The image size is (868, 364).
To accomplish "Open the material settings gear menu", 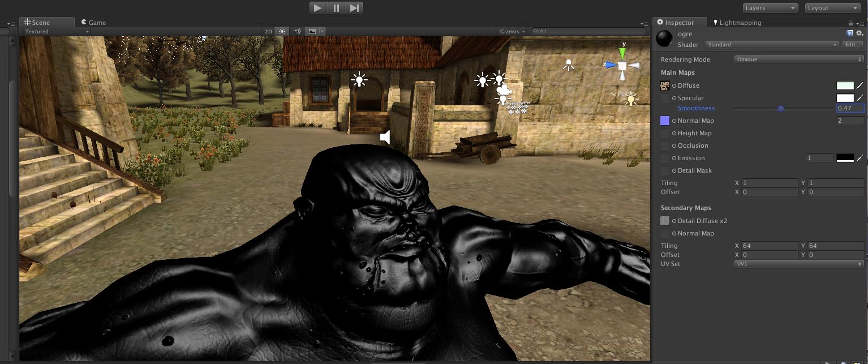I will (x=860, y=33).
